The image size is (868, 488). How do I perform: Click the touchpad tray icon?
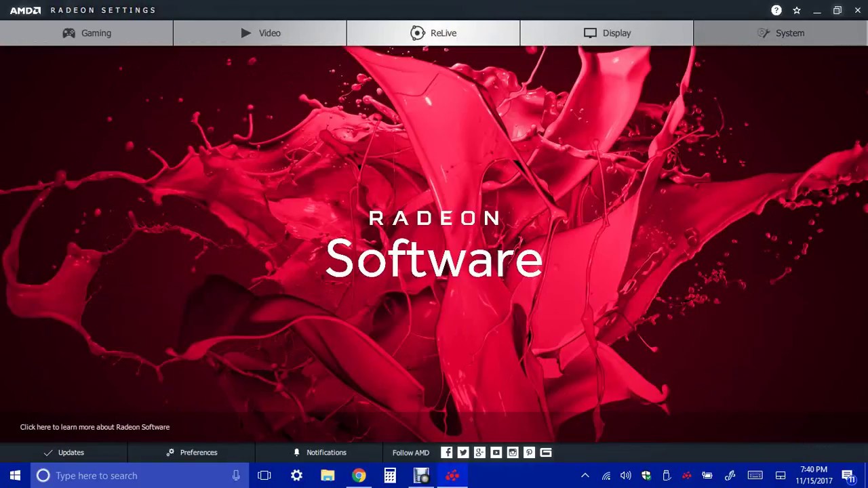click(781, 475)
